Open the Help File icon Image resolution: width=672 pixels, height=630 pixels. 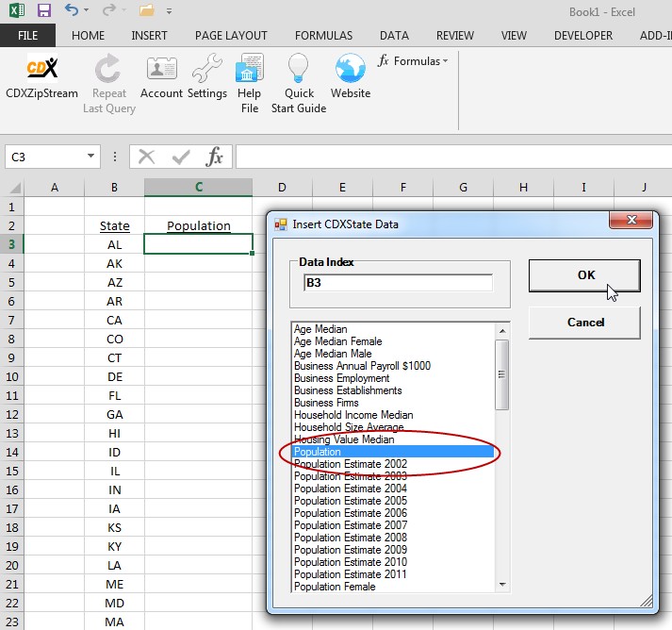pos(250,68)
